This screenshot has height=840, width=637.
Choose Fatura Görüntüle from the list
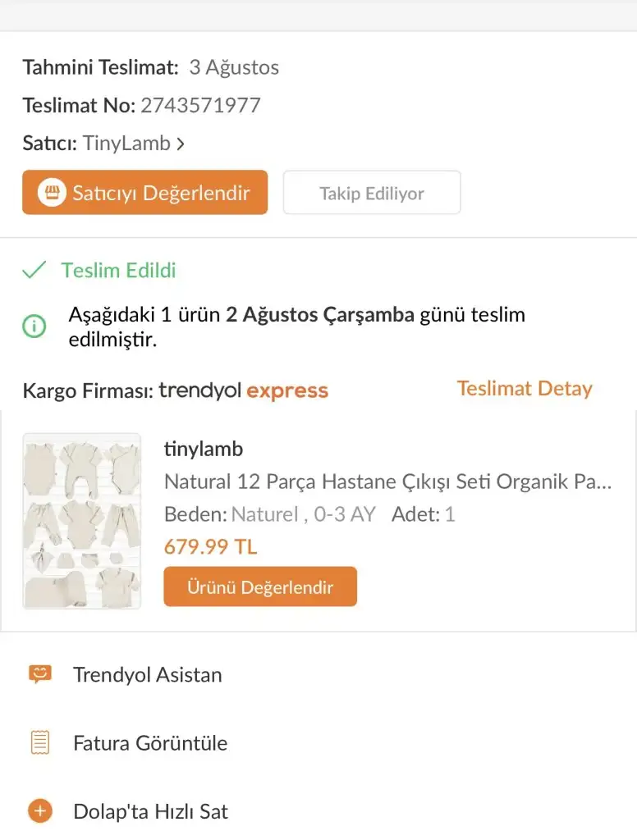[x=150, y=743]
